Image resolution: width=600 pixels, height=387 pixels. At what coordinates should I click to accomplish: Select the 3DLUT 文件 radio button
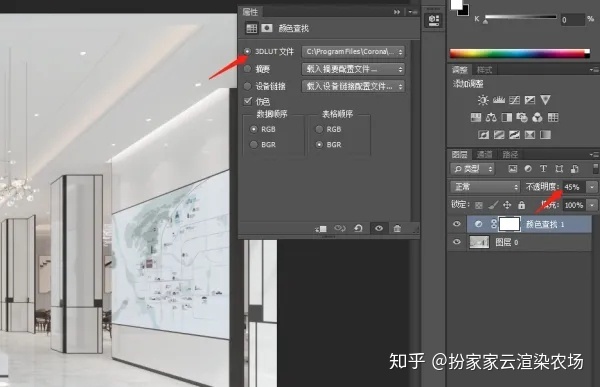248,51
